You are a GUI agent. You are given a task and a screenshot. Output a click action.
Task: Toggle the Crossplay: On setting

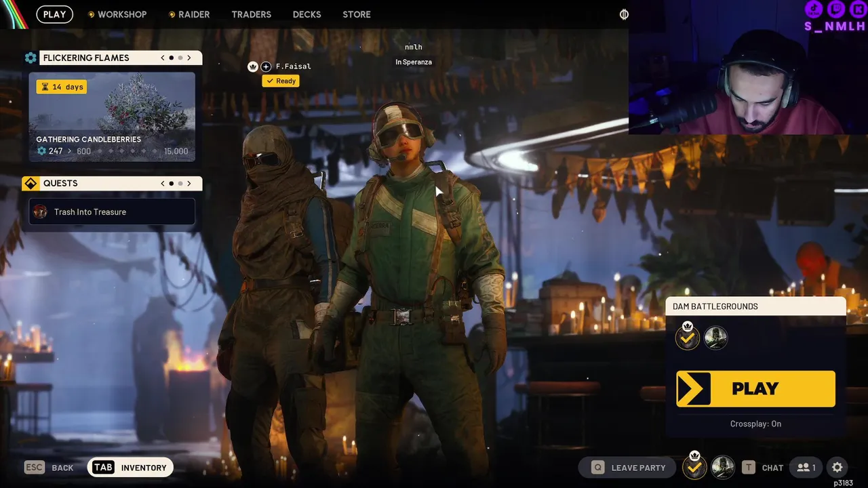[755, 424]
